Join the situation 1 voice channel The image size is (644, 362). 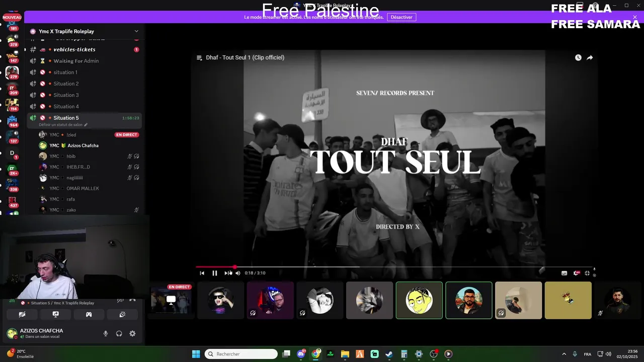tap(84, 72)
